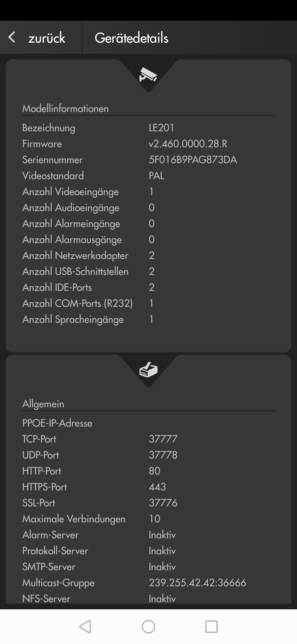
Task: Select the Allgemein section header
Action: pyautogui.click(x=43, y=404)
